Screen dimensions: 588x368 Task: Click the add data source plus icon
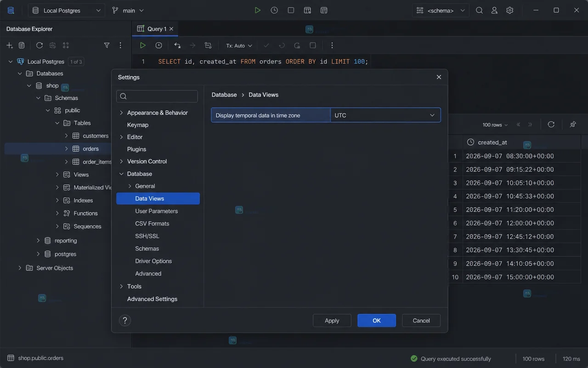pyautogui.click(x=9, y=45)
